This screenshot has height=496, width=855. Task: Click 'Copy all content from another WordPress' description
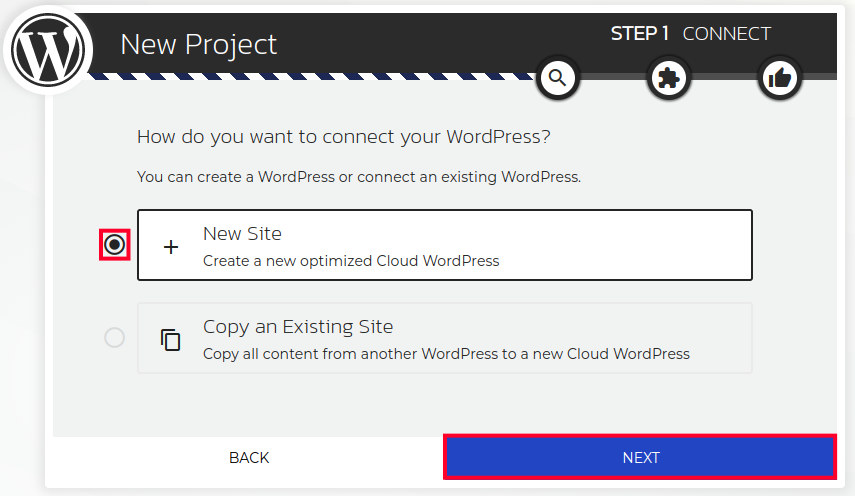coord(446,354)
